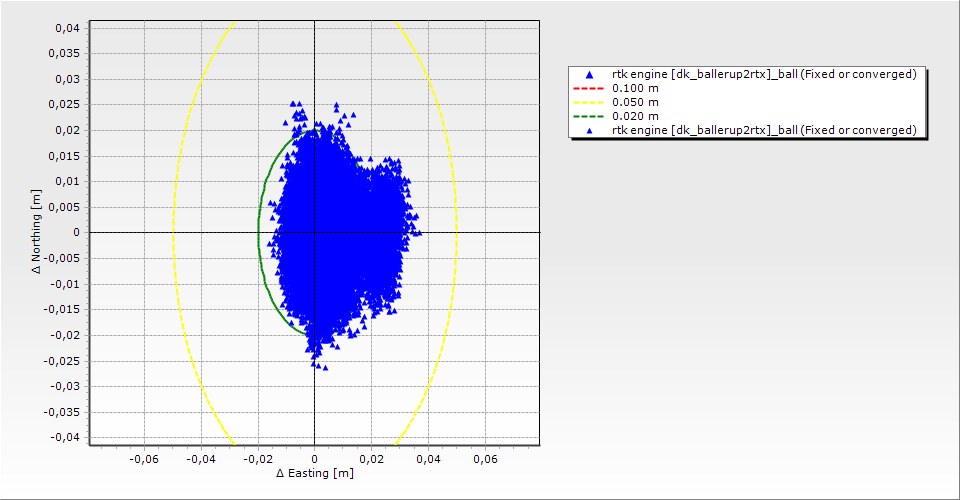Click the Δ Northing [m] axis title
This screenshot has width=960, height=500.
(37, 233)
